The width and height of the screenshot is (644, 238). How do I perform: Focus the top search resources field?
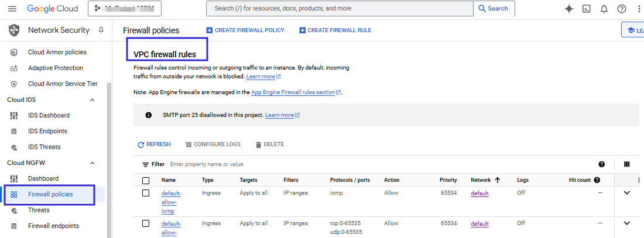340,8
